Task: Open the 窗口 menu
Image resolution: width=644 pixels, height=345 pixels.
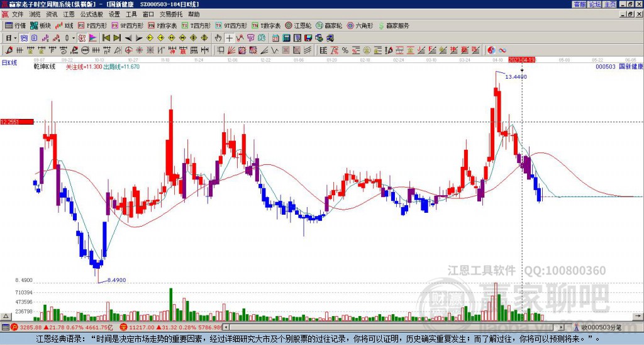Action: 148,14
